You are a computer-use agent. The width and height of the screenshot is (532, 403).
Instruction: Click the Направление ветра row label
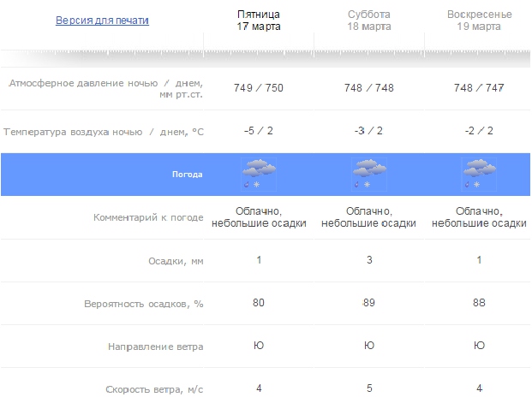tap(157, 347)
